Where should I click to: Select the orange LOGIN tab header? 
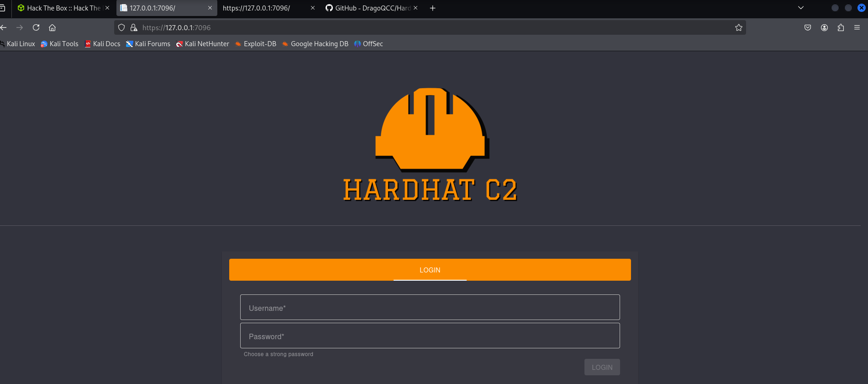[430, 270]
